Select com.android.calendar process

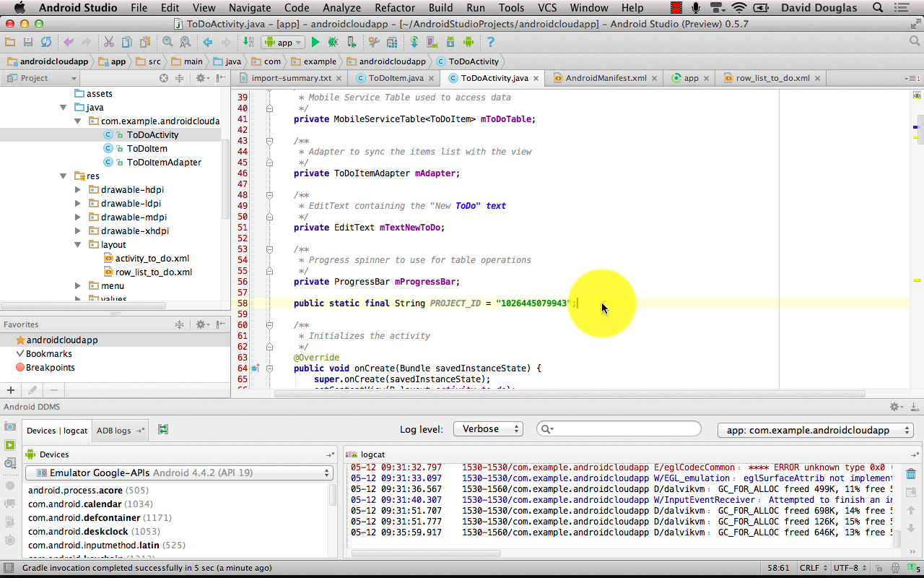(x=90, y=504)
